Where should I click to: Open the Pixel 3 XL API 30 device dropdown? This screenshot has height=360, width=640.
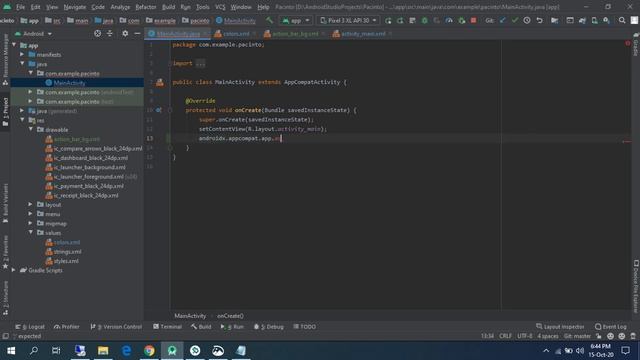348,20
